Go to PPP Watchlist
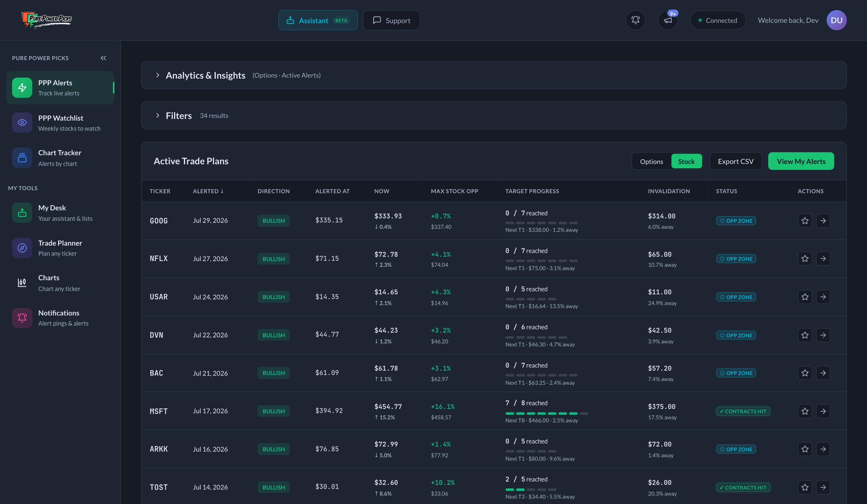867x504 pixels. coord(60,123)
